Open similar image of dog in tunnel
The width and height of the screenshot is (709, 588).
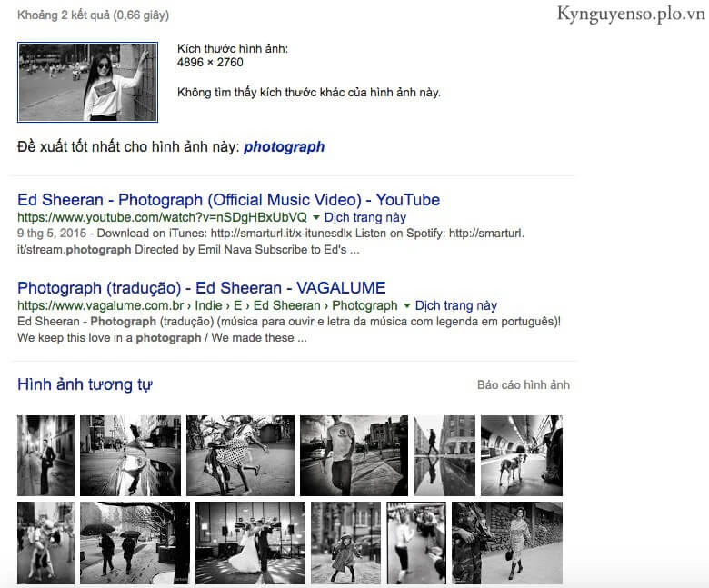[522, 455]
